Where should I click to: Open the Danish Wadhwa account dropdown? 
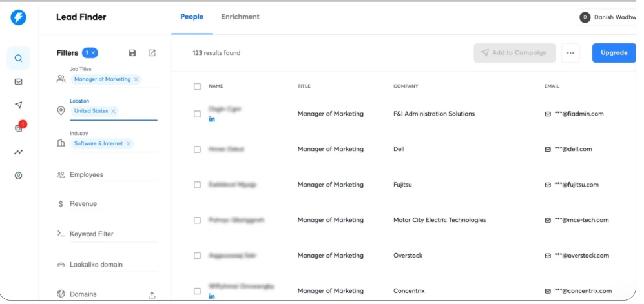tap(607, 17)
